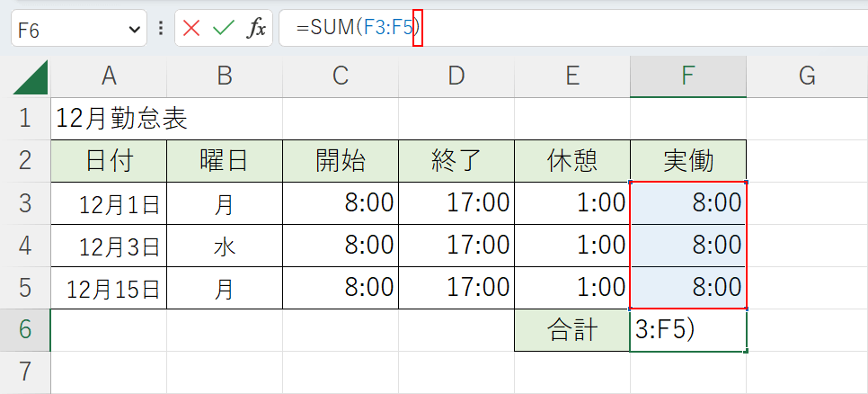Screen dimensions: 868x394
Task: Click the Cancel (X) formula icon
Action: tap(191, 29)
